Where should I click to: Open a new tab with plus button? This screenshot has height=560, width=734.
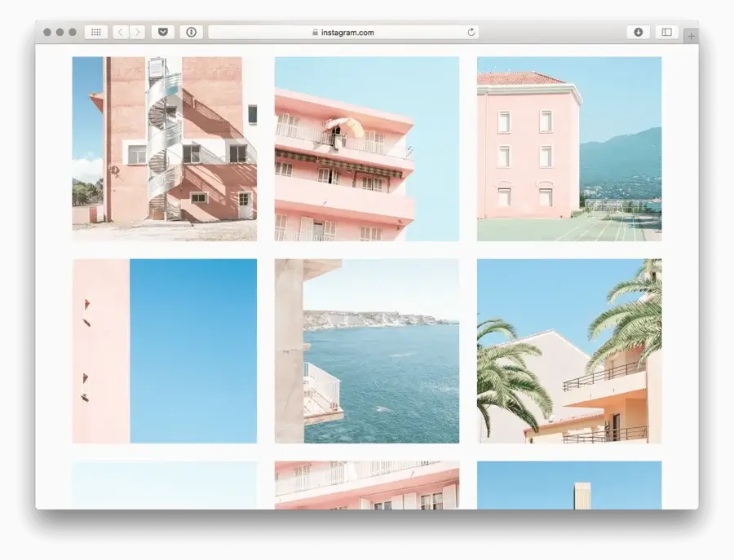(691, 37)
